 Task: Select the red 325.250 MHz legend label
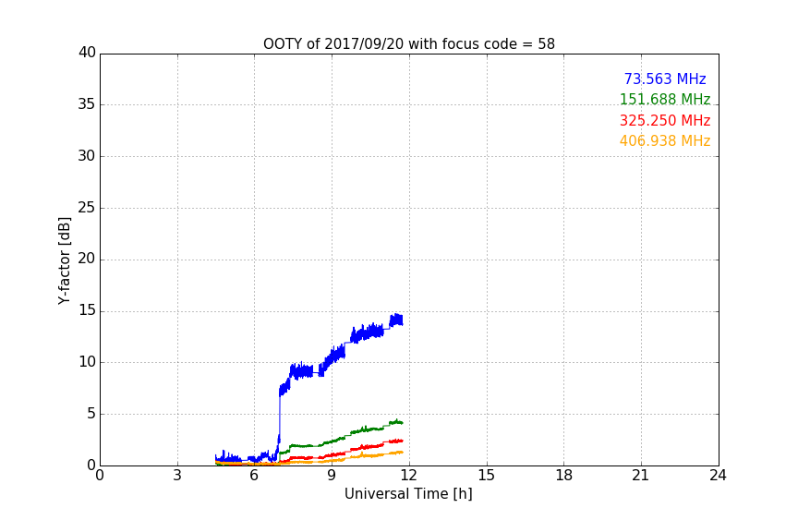click(665, 121)
